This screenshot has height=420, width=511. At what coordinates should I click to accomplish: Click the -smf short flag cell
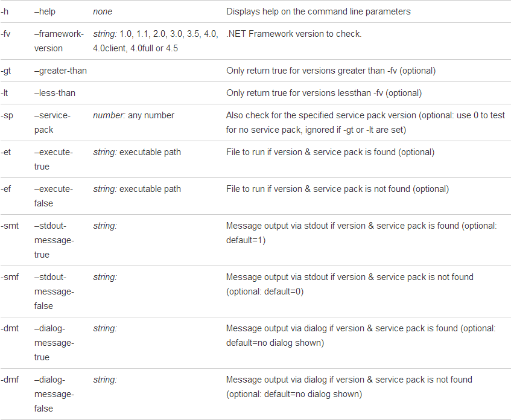click(x=9, y=277)
